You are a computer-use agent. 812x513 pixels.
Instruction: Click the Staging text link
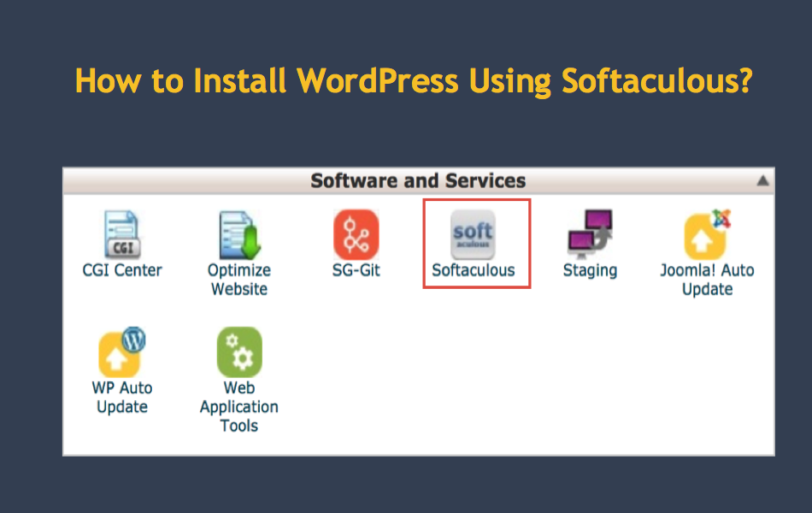(x=591, y=270)
